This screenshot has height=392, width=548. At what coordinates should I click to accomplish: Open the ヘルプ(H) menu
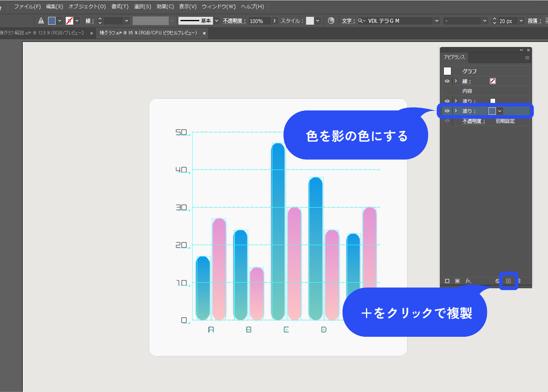(x=252, y=7)
